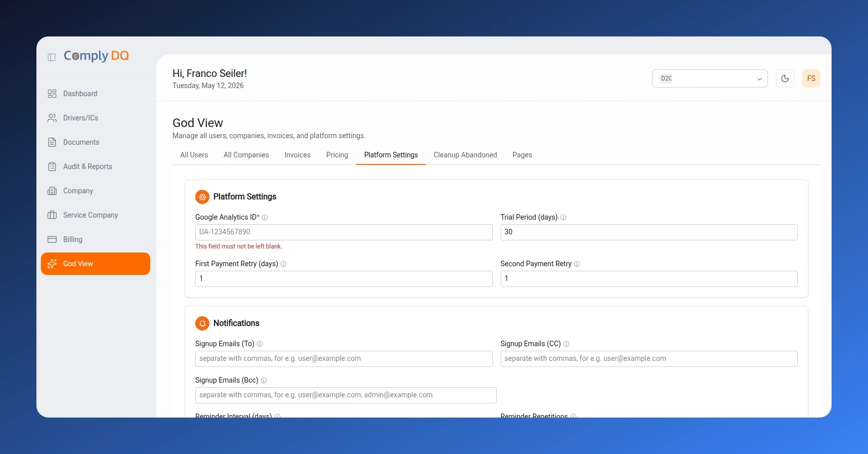Focus the Signup Emails (Bcc) field
The height and width of the screenshot is (454, 868).
(x=346, y=395)
